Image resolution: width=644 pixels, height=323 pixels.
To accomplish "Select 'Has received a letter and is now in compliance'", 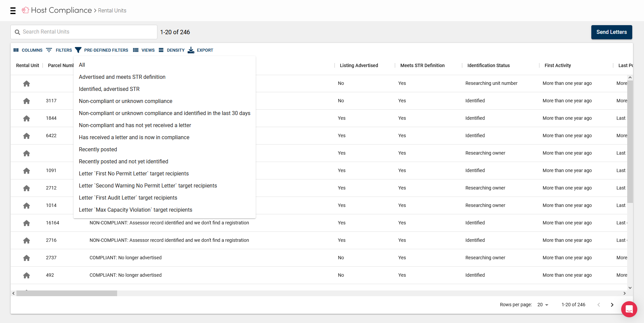I will [164, 138].
